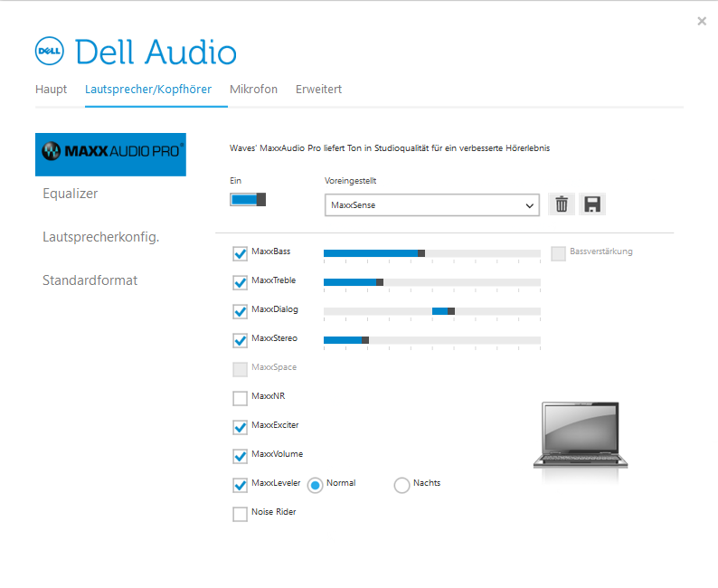Select the Nachts leveler radio button
The image size is (718, 588).
click(402, 485)
